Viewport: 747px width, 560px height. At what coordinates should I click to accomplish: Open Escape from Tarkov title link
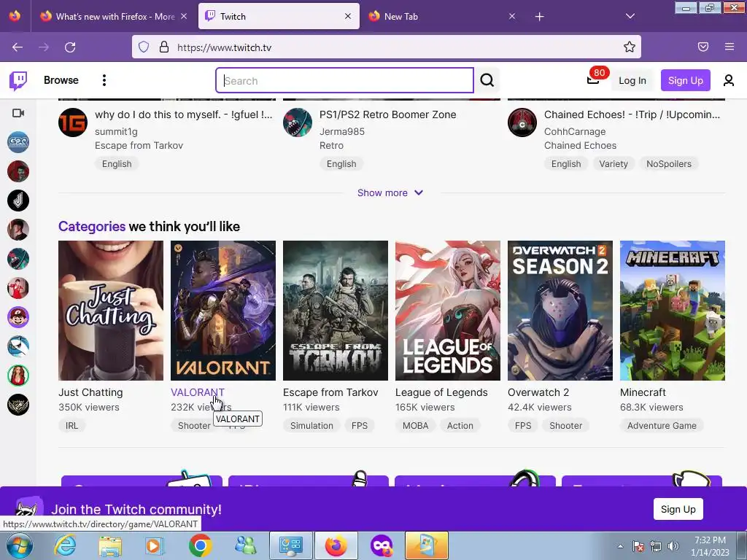[x=330, y=392]
